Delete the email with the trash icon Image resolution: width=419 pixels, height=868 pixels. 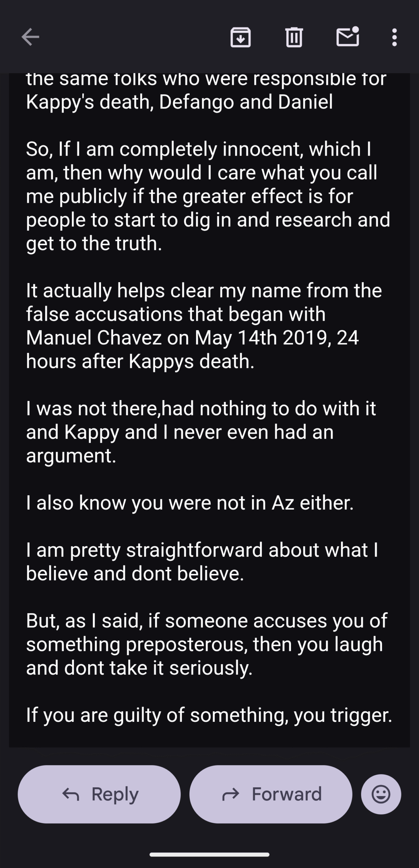click(294, 37)
